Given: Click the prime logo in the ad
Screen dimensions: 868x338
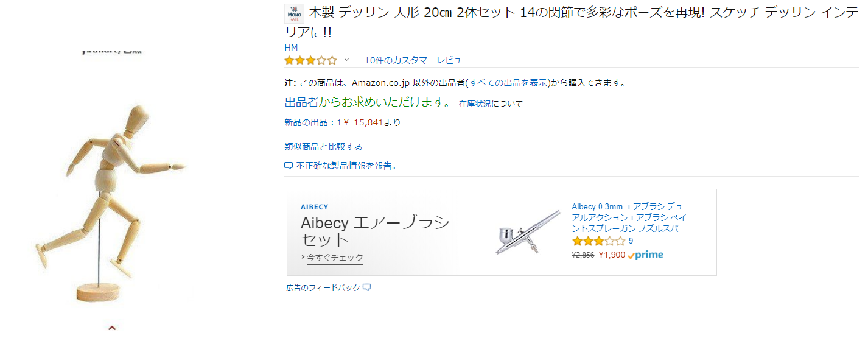Looking at the screenshot, I should (646, 255).
